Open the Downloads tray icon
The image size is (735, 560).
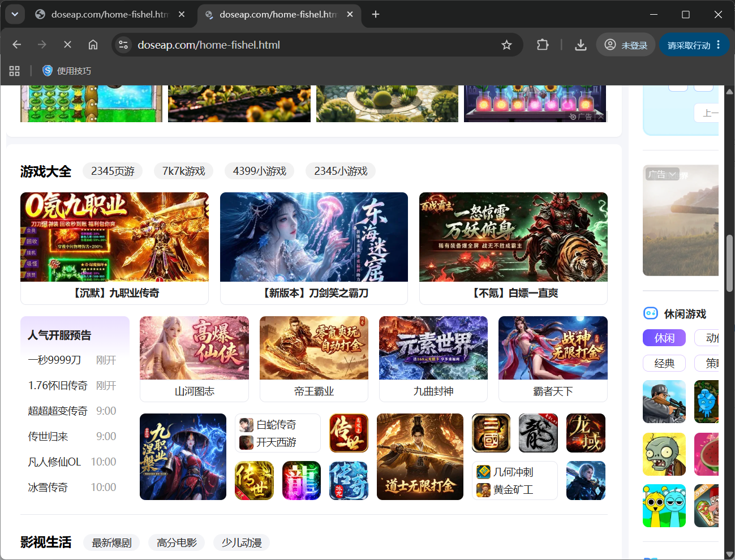click(x=581, y=45)
